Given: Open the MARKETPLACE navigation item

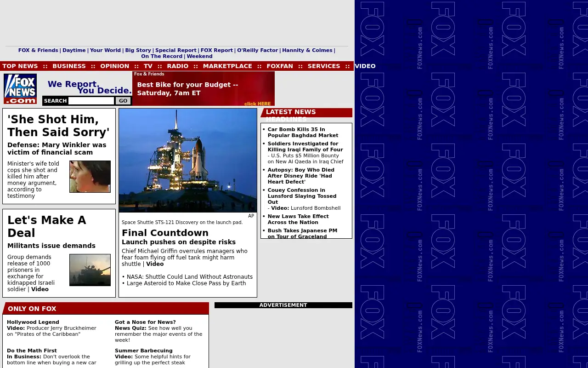Looking at the screenshot, I should 227,66.
